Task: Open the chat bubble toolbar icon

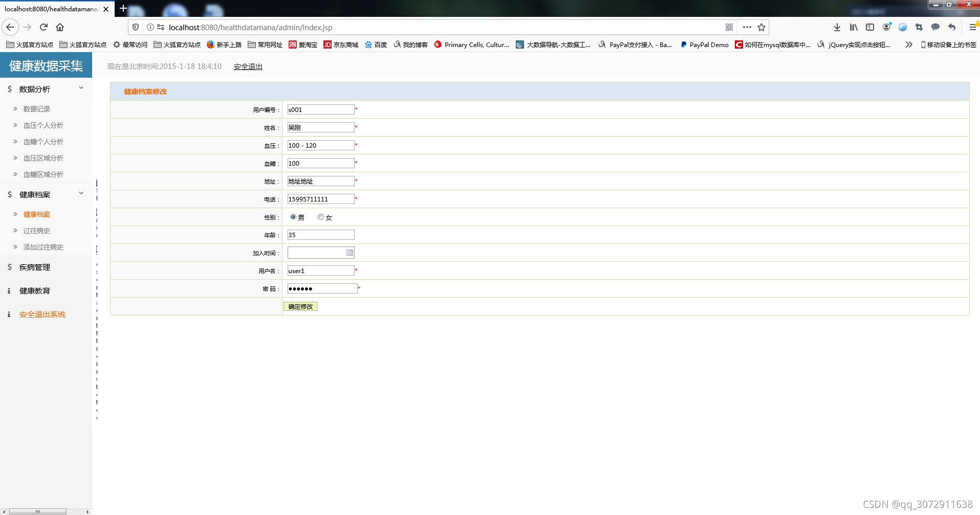Action: point(935,27)
